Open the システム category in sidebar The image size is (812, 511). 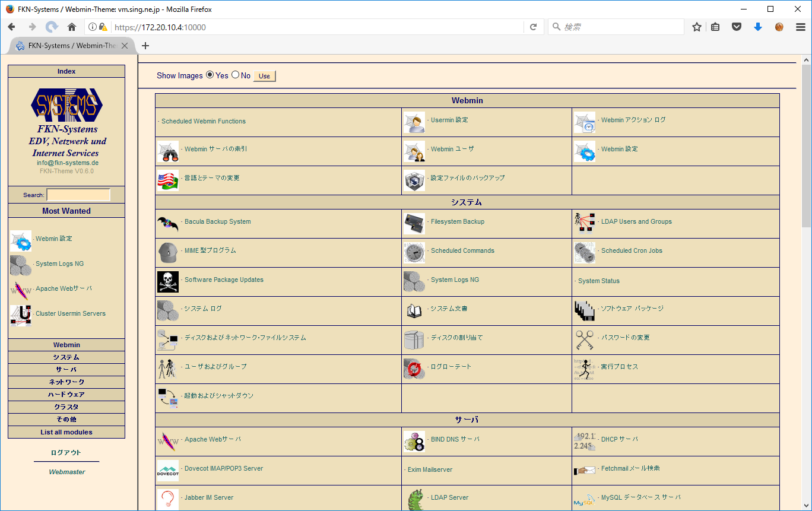66,357
